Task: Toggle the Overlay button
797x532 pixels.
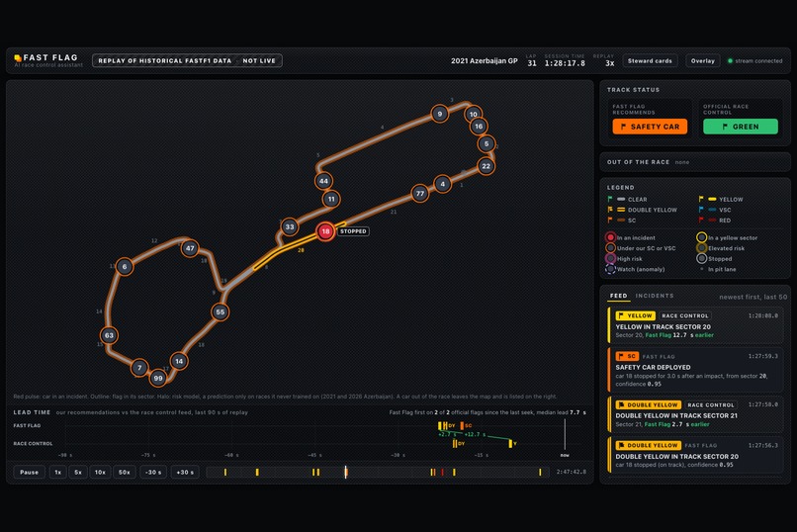Action: point(702,61)
